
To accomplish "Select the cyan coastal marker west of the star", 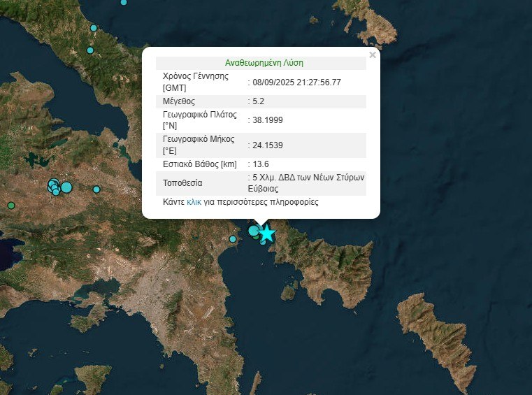I will click(x=233, y=239).
